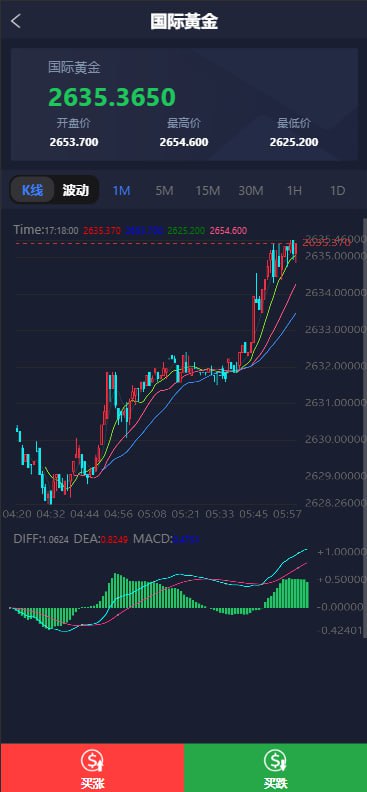The width and height of the screenshot is (367, 792).
Task: Click the 开盘价 value 2653.700
Action: [x=74, y=142]
